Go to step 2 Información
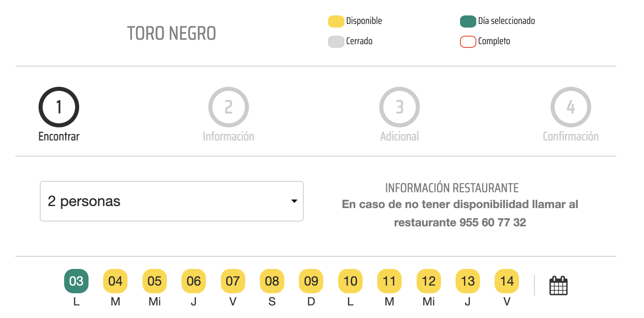The width and height of the screenshot is (644, 318). coord(229,114)
